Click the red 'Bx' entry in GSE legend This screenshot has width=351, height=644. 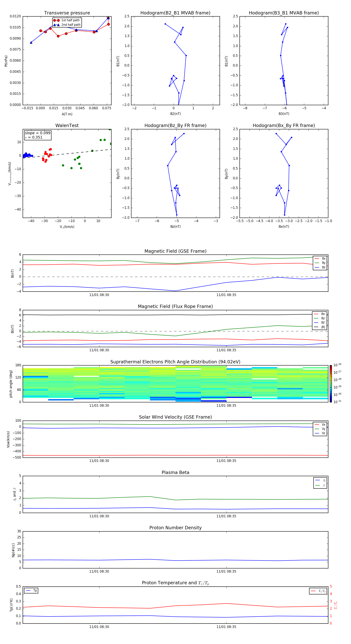(x=320, y=259)
